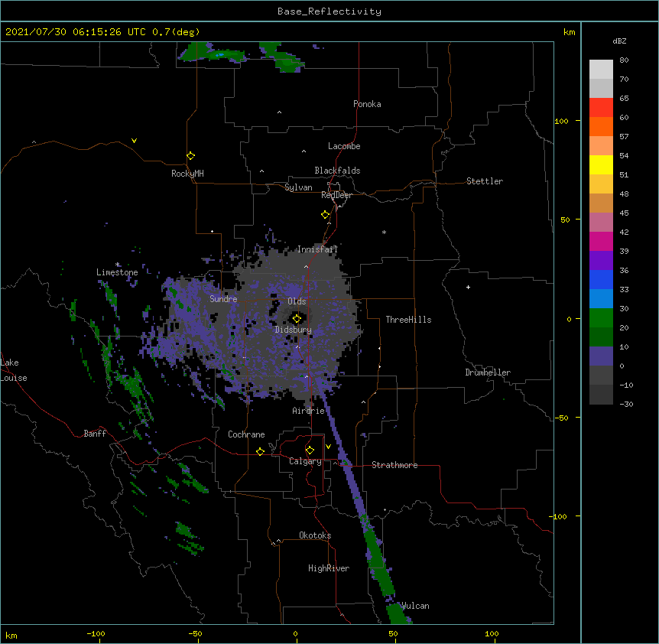Click the Sundre label

(223, 299)
